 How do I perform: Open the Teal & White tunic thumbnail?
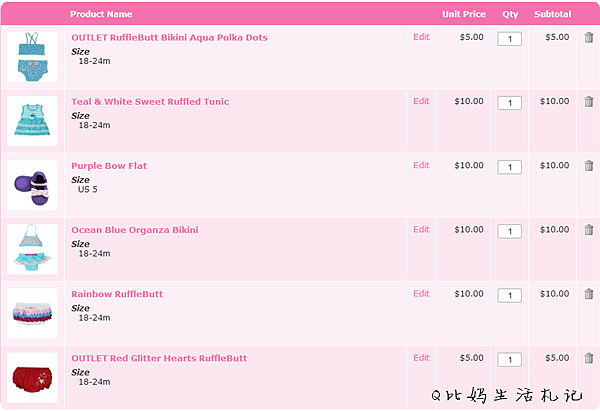pos(32,121)
